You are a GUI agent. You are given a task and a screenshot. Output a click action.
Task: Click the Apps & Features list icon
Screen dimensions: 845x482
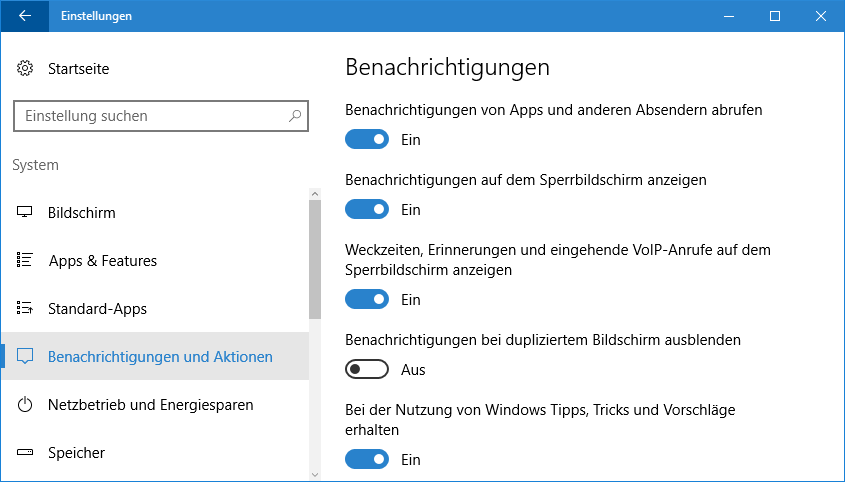point(26,261)
